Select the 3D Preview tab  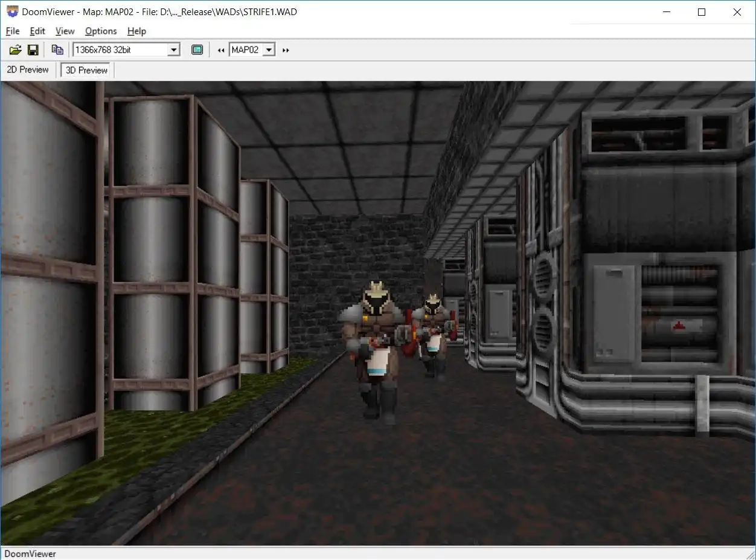(x=87, y=70)
